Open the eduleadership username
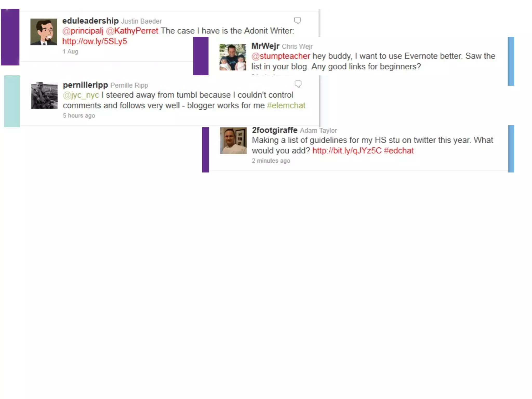The width and height of the screenshot is (532, 399). [x=90, y=21]
